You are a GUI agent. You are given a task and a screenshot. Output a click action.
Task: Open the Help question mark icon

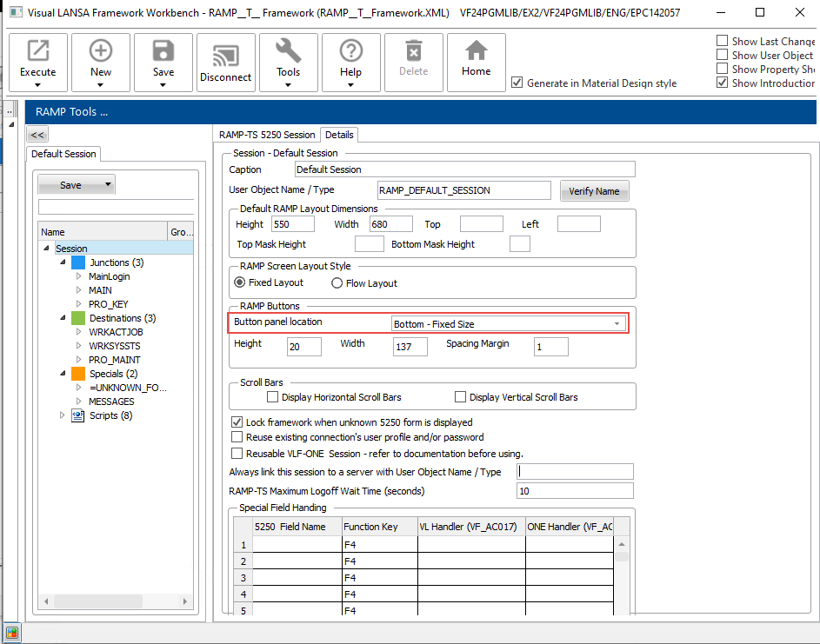click(x=350, y=51)
